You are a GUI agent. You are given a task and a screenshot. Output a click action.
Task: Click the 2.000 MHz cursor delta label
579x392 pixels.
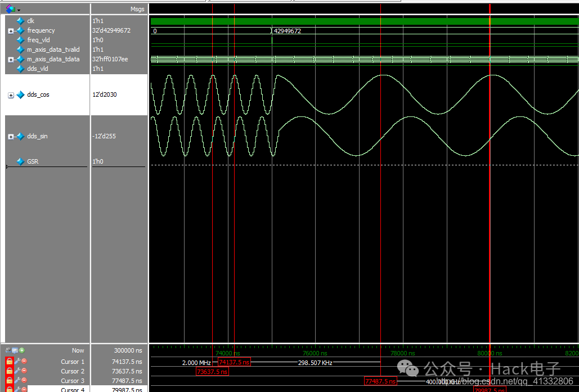click(x=196, y=363)
